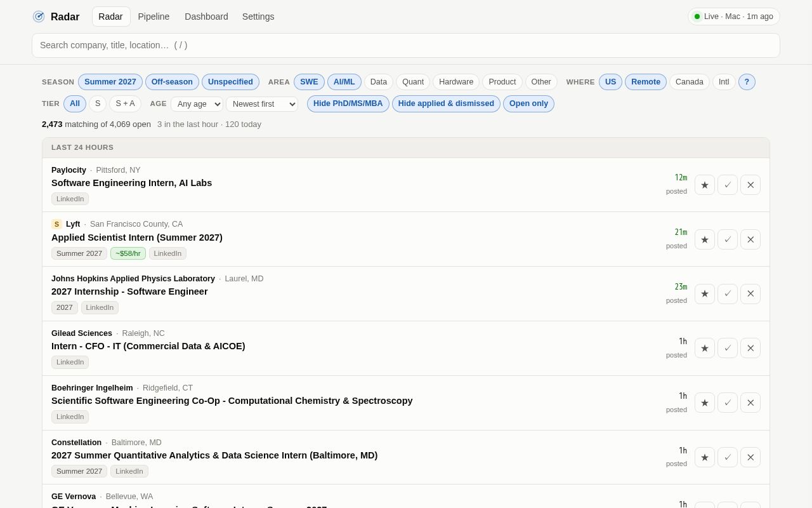Star the Boehringer Ingelheim Co-Op posting
The image size is (812, 508).
pos(705,403)
